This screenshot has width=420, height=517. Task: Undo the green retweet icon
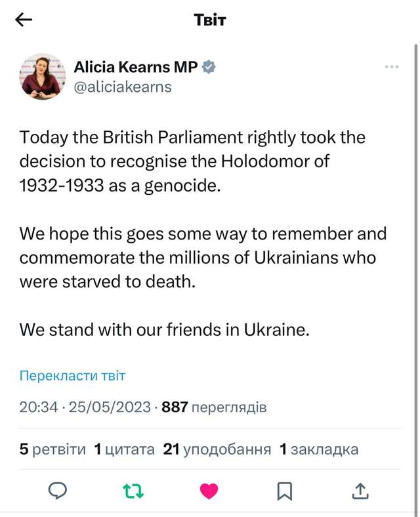(x=134, y=490)
